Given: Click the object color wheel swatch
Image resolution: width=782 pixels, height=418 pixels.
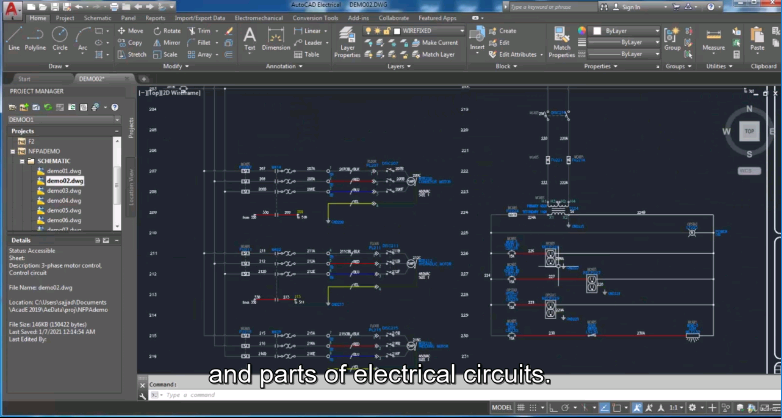Looking at the screenshot, I should coord(582,30).
